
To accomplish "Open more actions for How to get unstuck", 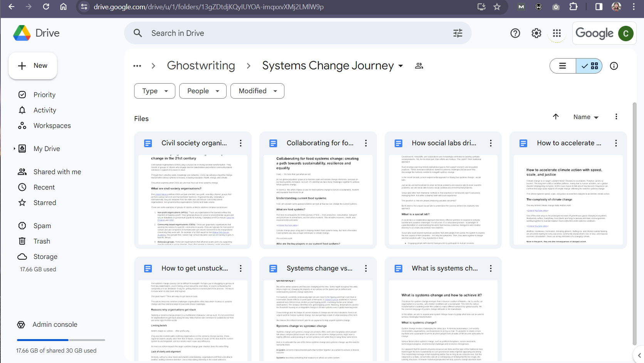I will [240, 268].
